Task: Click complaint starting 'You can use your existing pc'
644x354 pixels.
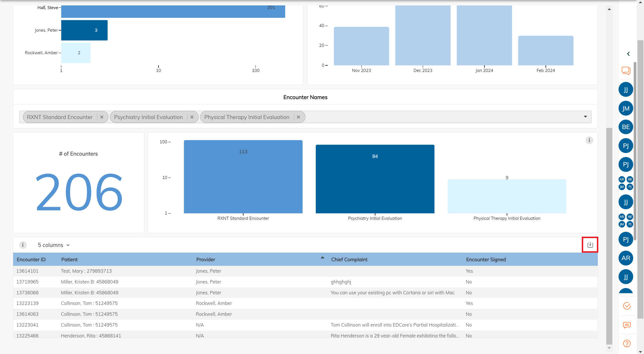Action: pyautogui.click(x=393, y=293)
